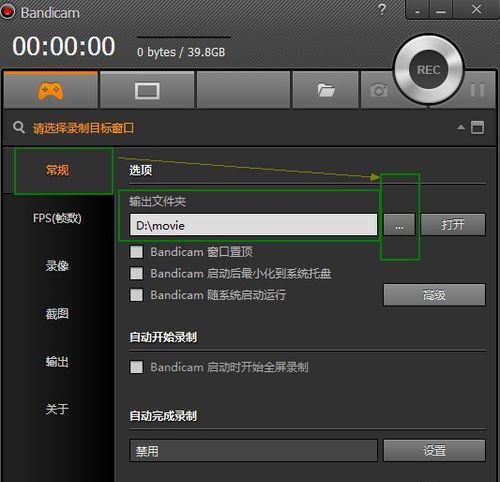Open the 截图 screenshot settings tab
The height and width of the screenshot is (482, 500).
pos(57,314)
